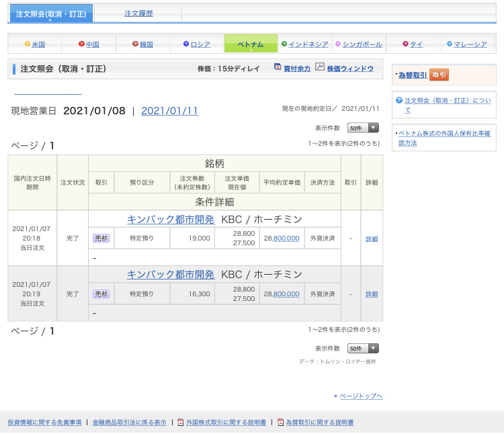The height and width of the screenshot is (434, 504).
Task: Click the red bullet icon beside 中国
Action: [x=81, y=44]
